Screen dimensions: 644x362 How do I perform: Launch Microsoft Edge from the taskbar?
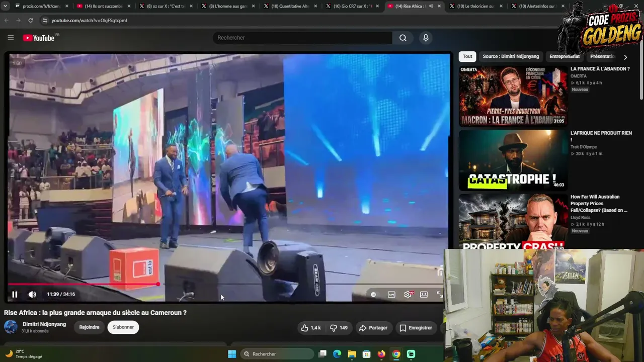pyautogui.click(x=337, y=354)
